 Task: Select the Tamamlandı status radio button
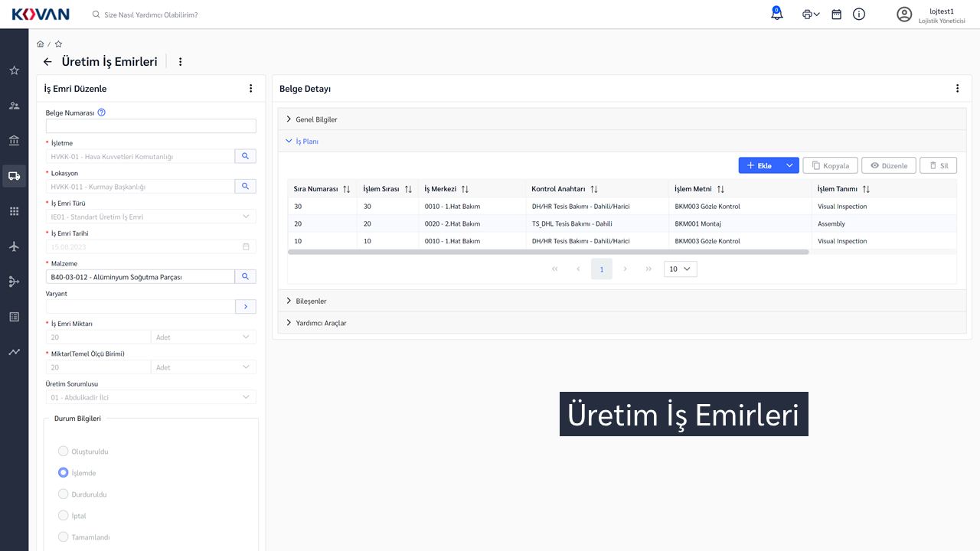pyautogui.click(x=64, y=537)
